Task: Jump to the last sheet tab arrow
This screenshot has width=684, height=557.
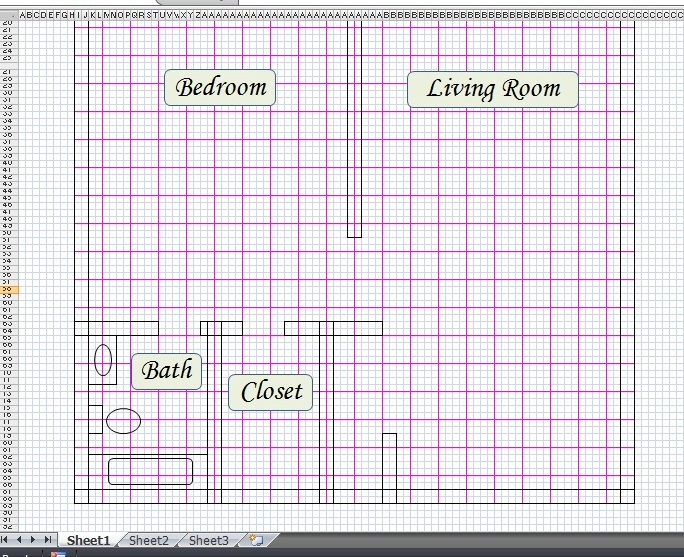Action: point(48,540)
